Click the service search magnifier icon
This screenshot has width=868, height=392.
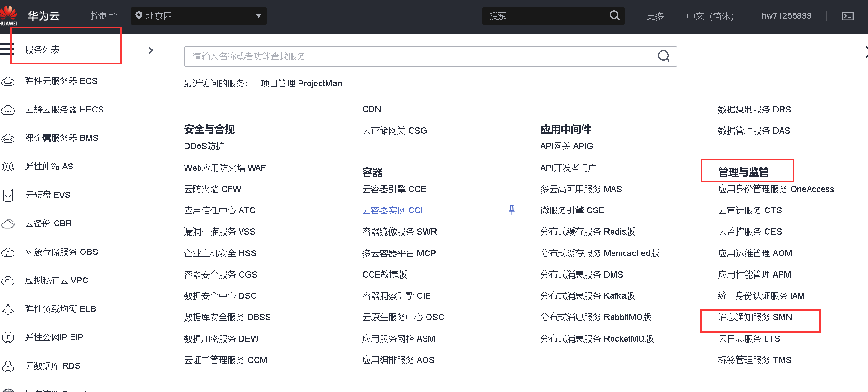pos(664,56)
